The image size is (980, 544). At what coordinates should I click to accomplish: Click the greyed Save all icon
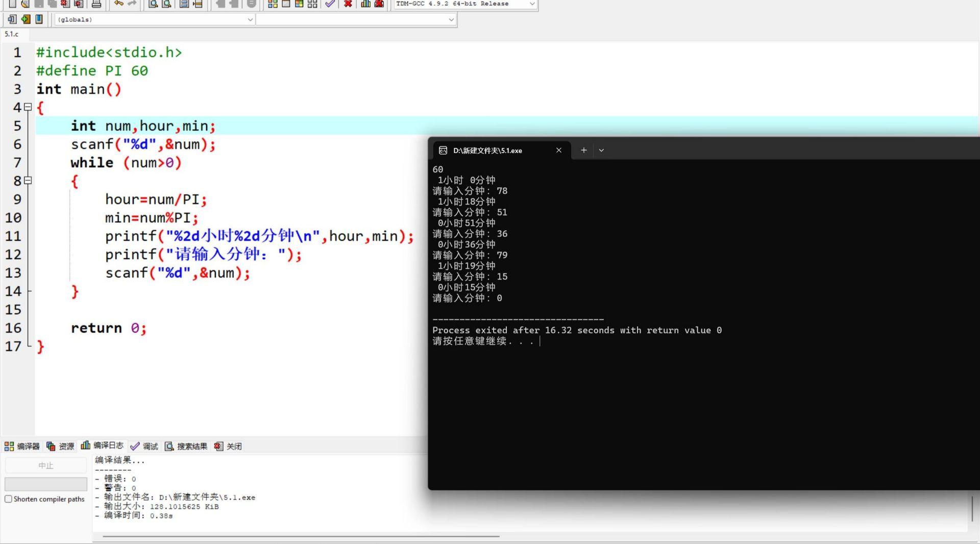(x=52, y=4)
